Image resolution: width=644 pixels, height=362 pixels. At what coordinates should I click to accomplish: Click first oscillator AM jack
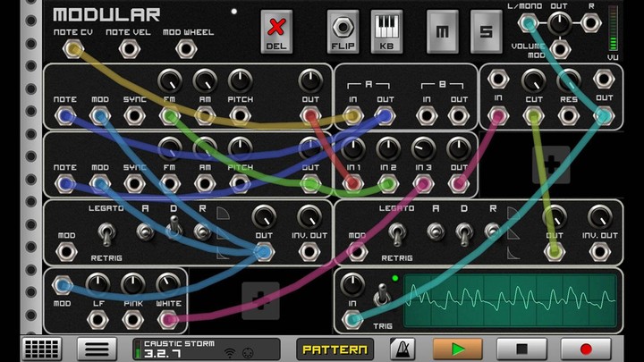pyautogui.click(x=205, y=116)
